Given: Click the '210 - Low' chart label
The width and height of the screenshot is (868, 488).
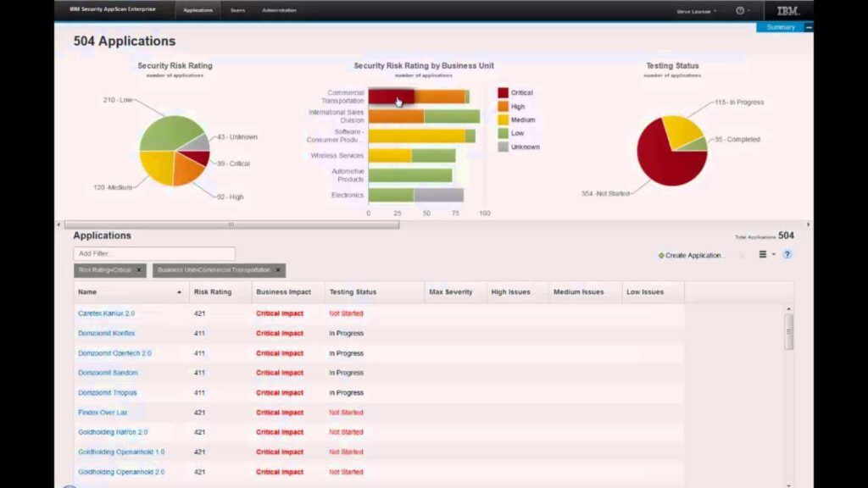Looking at the screenshot, I should 117,100.
